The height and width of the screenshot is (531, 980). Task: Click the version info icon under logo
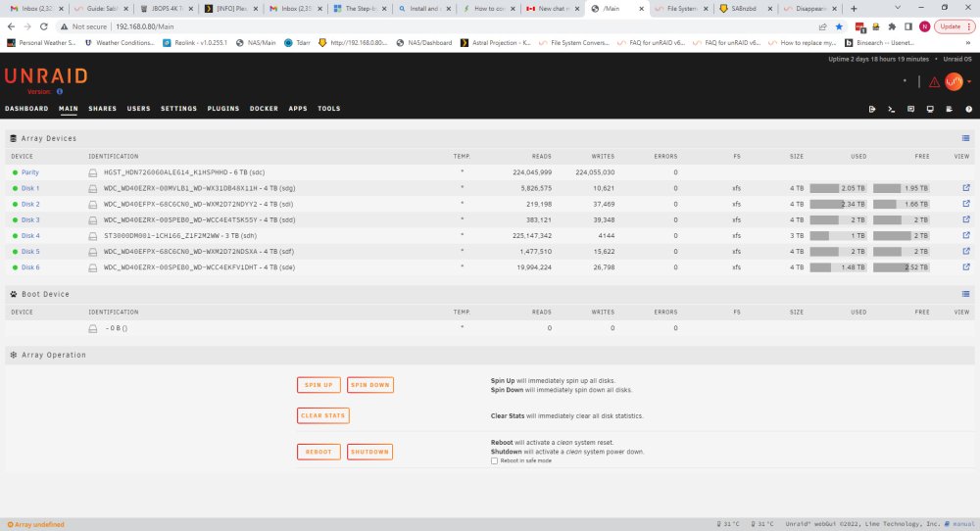(60, 91)
